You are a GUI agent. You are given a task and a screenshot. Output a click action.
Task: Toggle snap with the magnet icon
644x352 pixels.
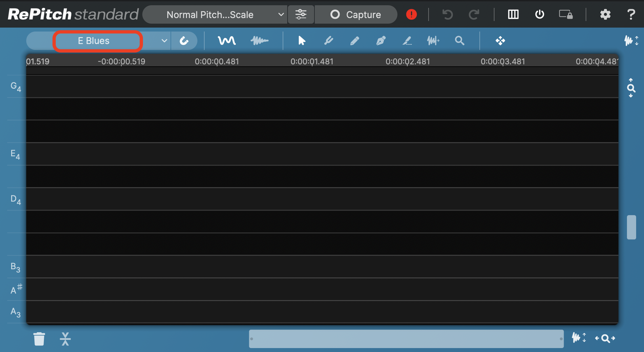[184, 41]
